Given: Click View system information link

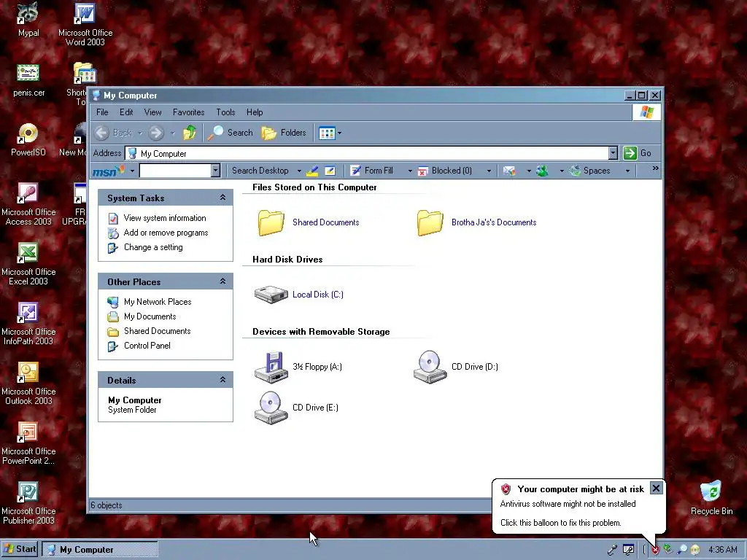Looking at the screenshot, I should click(165, 218).
